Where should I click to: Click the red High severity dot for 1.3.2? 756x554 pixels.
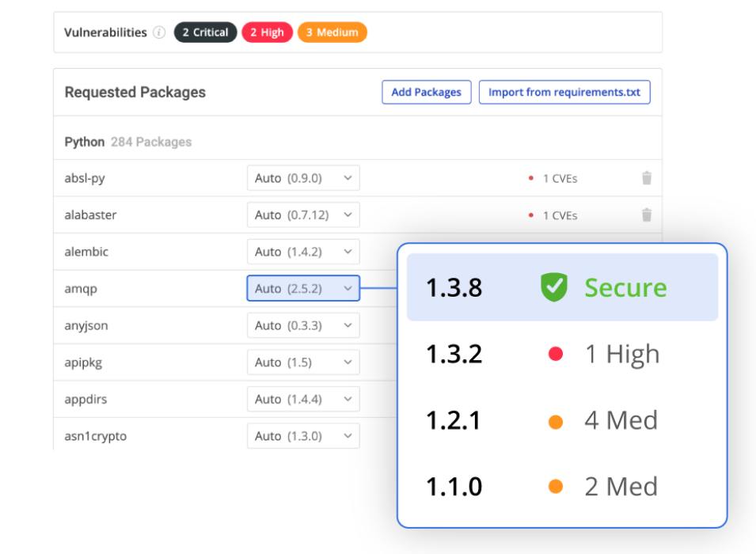tap(556, 354)
